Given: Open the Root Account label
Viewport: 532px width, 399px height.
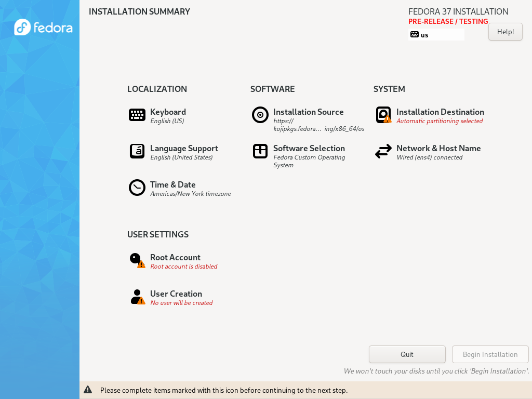Looking at the screenshot, I should [x=175, y=257].
